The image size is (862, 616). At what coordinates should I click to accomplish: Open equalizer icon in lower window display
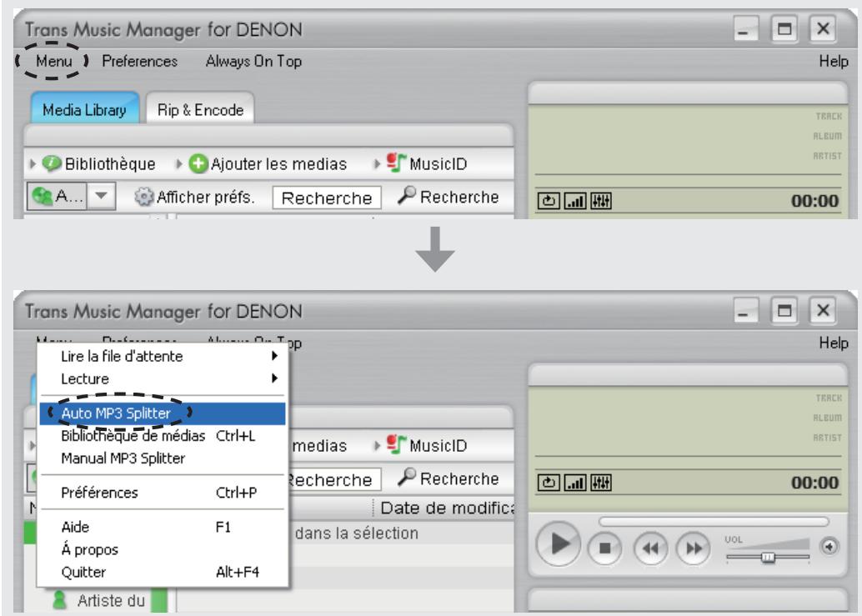click(x=601, y=483)
